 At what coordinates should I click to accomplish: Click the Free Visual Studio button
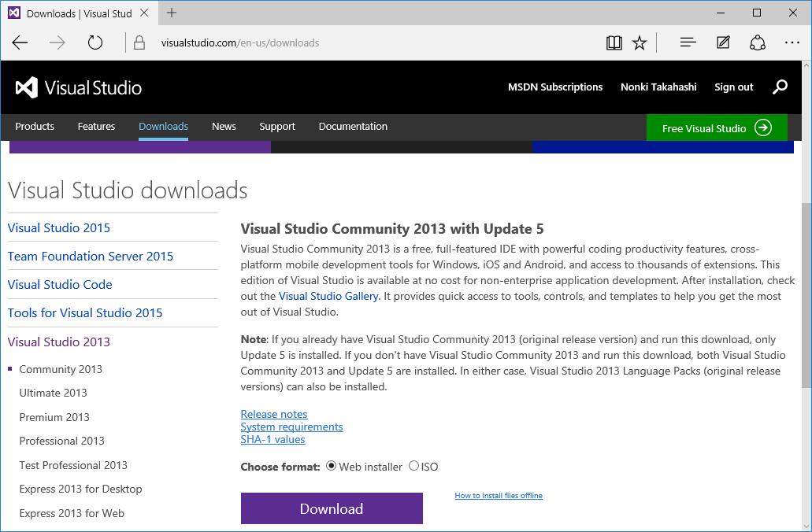[x=717, y=127]
